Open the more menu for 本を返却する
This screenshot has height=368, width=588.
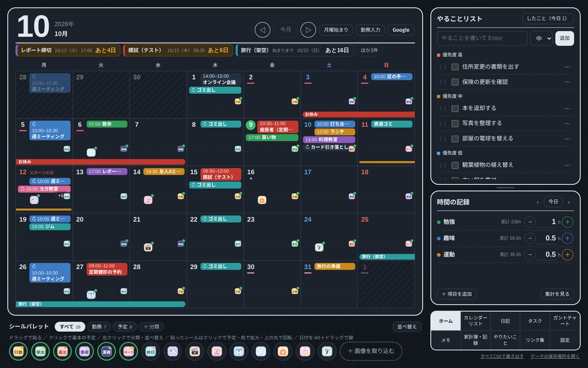[567, 108]
